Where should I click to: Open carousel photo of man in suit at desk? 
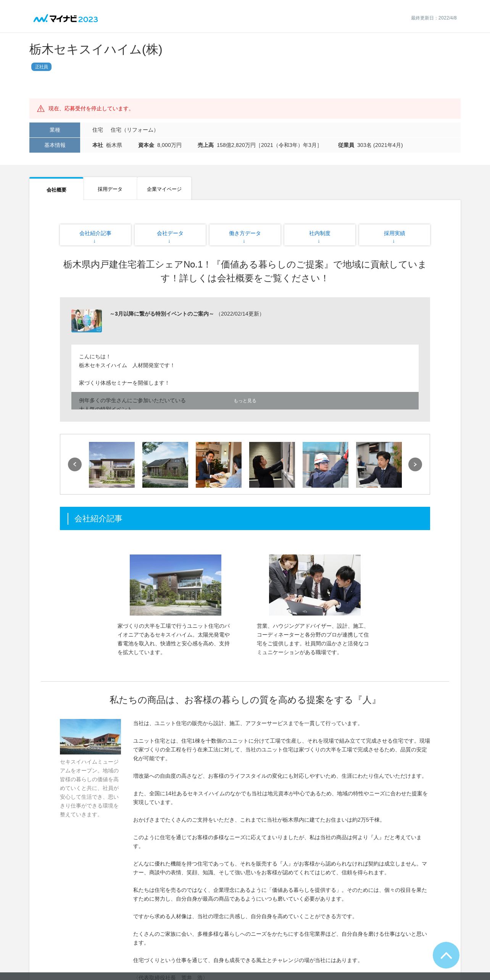coord(379,465)
